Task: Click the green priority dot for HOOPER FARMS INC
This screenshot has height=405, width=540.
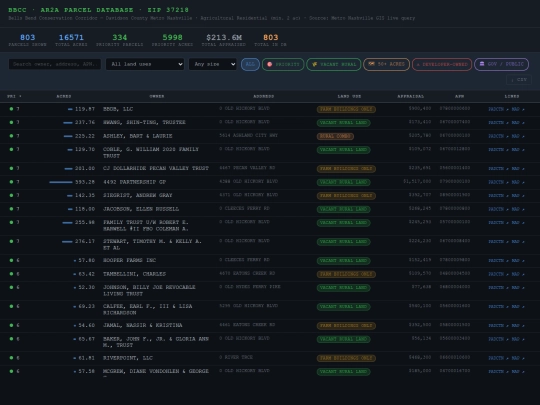Action: click(11, 260)
